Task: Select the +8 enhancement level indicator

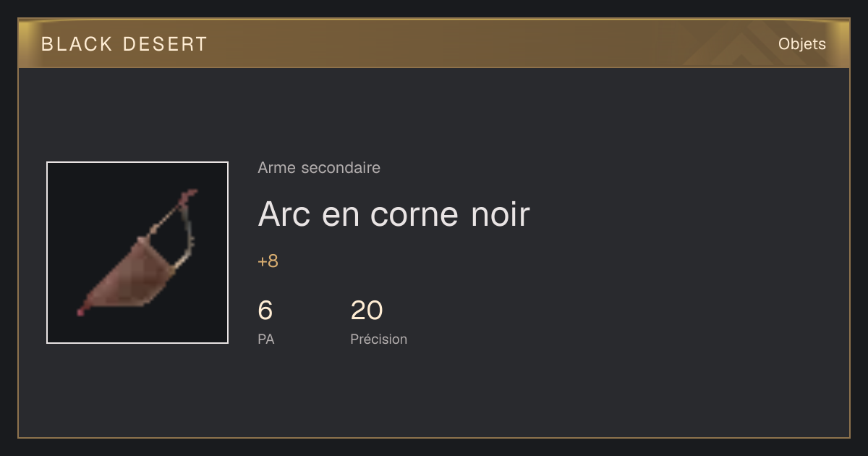Action: [268, 261]
